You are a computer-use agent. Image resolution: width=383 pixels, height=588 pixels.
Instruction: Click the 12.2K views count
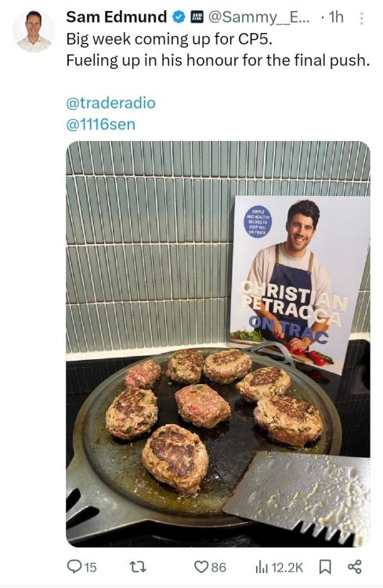tap(287, 568)
